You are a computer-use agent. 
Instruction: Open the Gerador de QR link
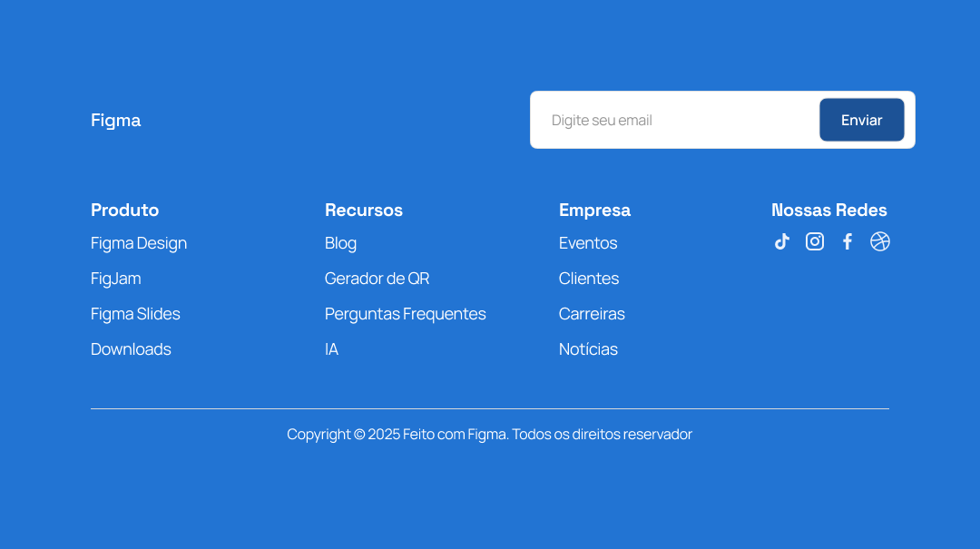coord(377,279)
